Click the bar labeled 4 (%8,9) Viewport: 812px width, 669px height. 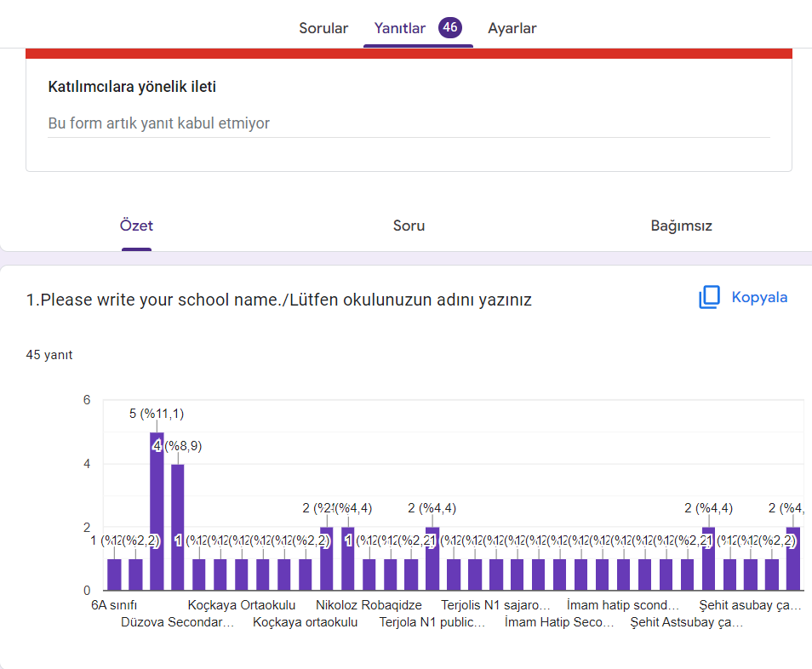point(178,528)
